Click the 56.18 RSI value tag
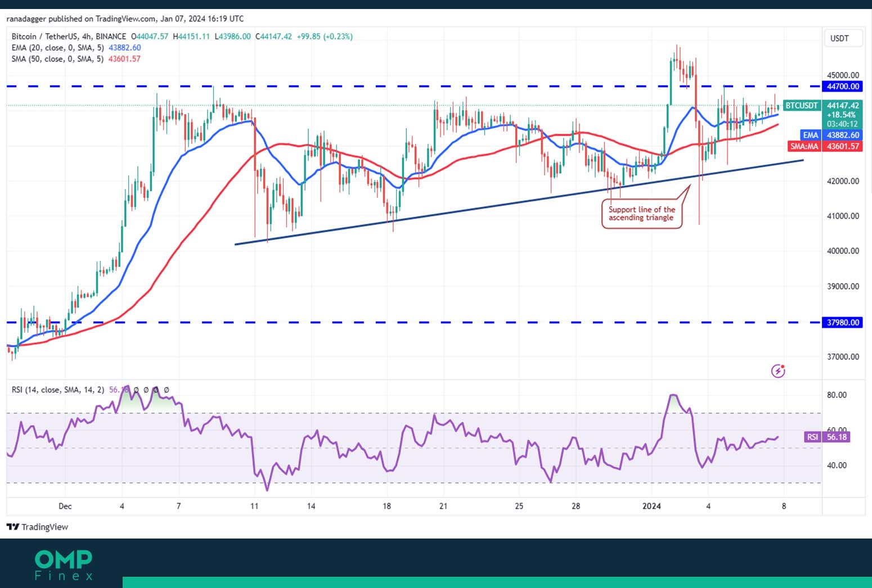Screen dimensions: 872x588 [837, 437]
